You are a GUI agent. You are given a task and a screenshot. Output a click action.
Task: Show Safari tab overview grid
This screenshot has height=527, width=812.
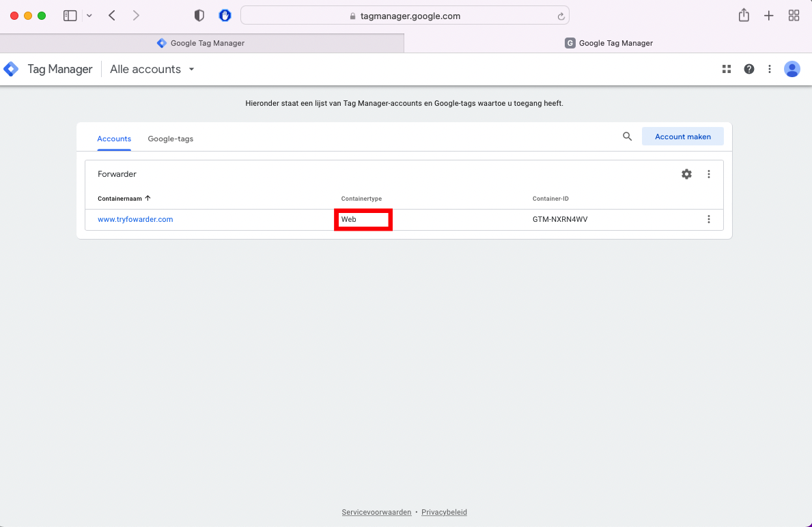tap(794, 16)
